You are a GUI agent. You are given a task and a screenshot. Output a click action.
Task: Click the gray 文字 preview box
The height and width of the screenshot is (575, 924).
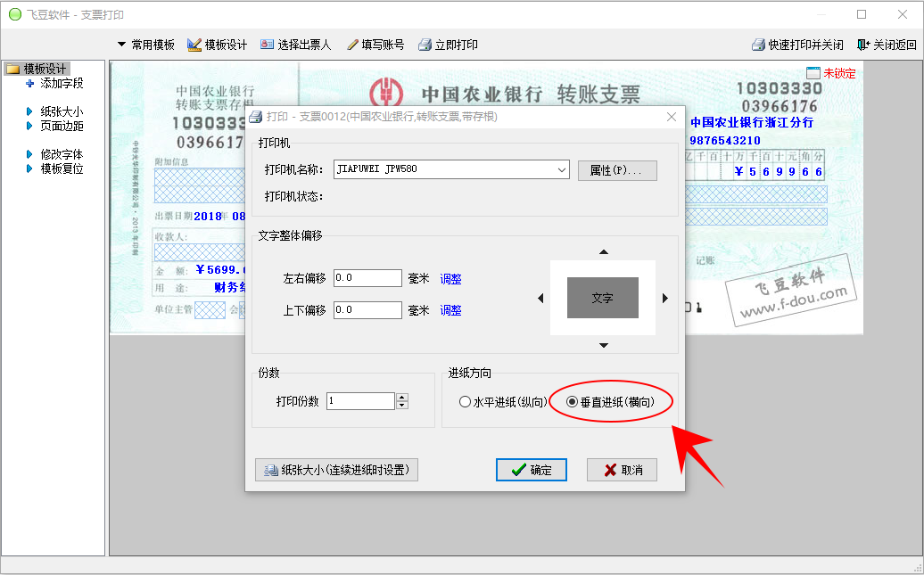[x=603, y=298]
